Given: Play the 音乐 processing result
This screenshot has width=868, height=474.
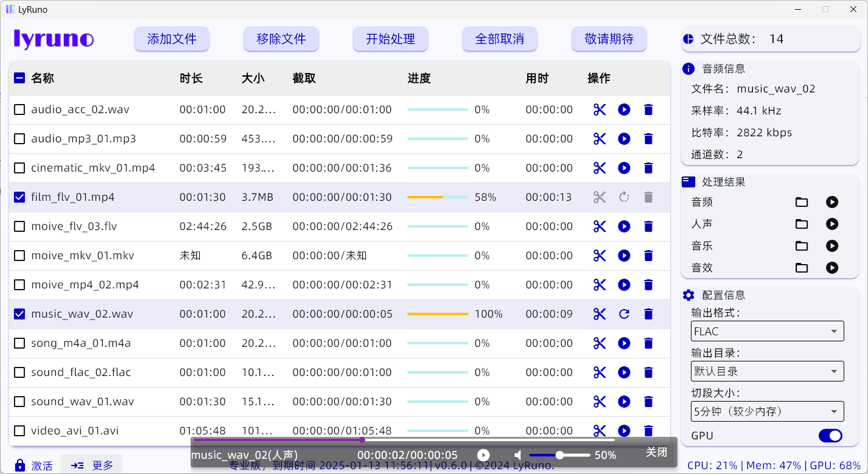Looking at the screenshot, I should pyautogui.click(x=832, y=246).
